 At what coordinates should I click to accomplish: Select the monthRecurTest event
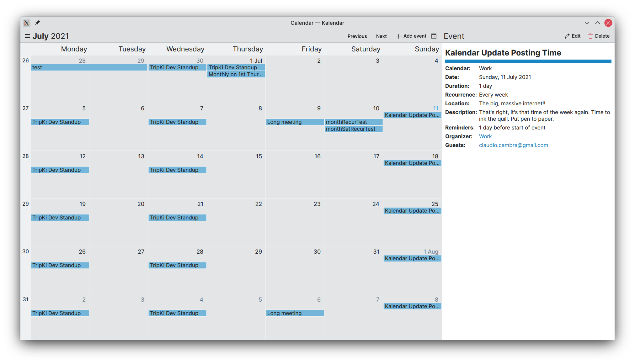354,122
